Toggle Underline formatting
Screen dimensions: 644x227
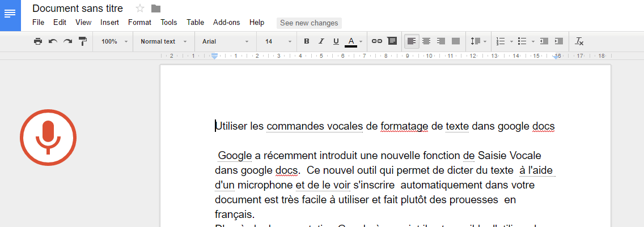point(336,41)
